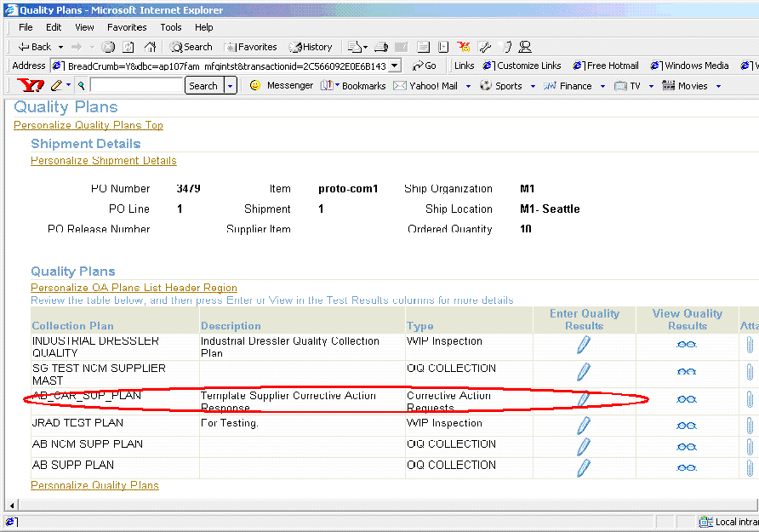Open Customize Links shortcut

click(x=522, y=66)
